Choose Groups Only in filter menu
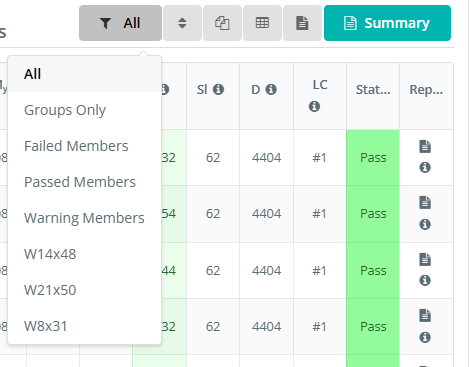Viewport: 469px width, 367px height. [85, 110]
